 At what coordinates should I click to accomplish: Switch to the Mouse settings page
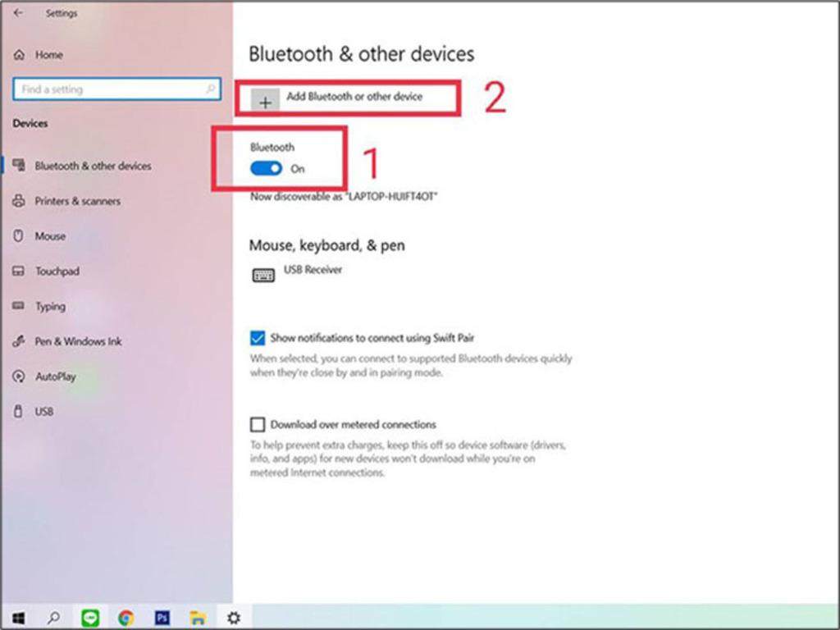click(49, 236)
